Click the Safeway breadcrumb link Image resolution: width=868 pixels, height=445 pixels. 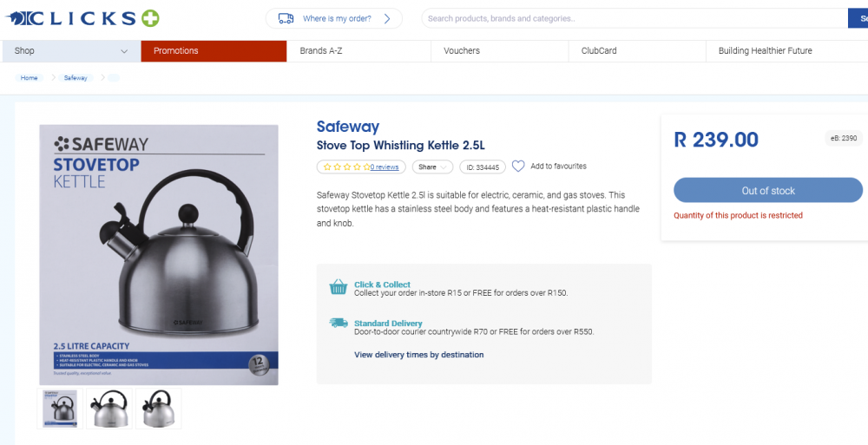click(76, 78)
